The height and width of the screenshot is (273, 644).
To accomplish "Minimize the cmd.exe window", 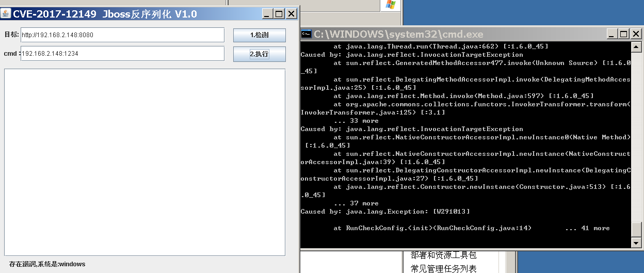I will pyautogui.click(x=611, y=34).
